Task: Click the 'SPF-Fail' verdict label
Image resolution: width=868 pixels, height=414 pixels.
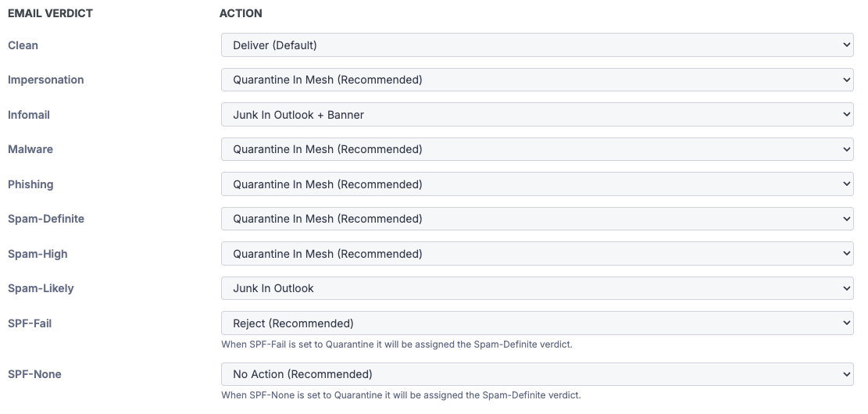Action: [x=30, y=323]
